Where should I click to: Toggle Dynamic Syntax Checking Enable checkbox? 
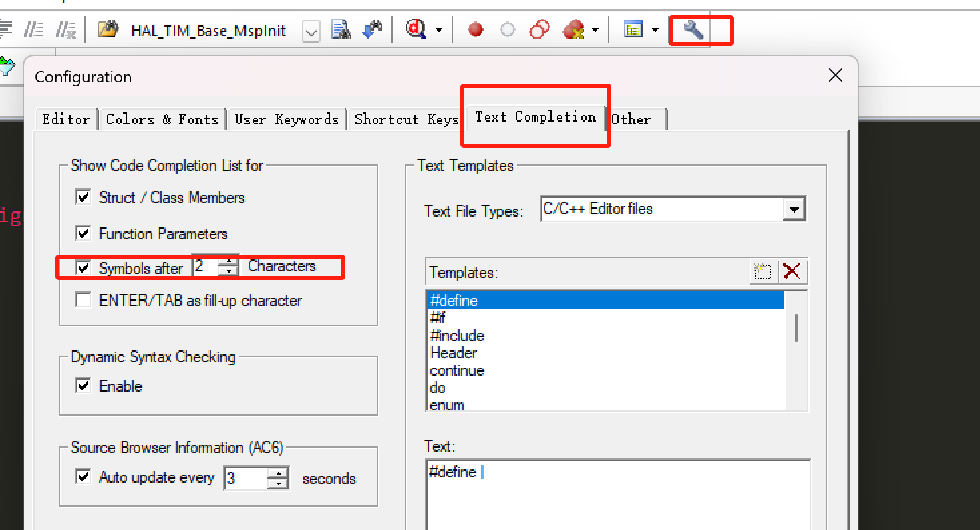click(84, 386)
